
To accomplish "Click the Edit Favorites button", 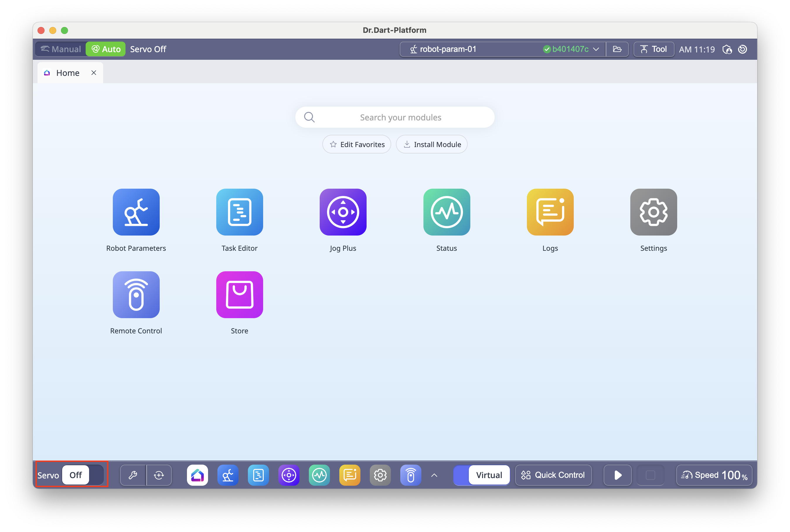I will (357, 144).
